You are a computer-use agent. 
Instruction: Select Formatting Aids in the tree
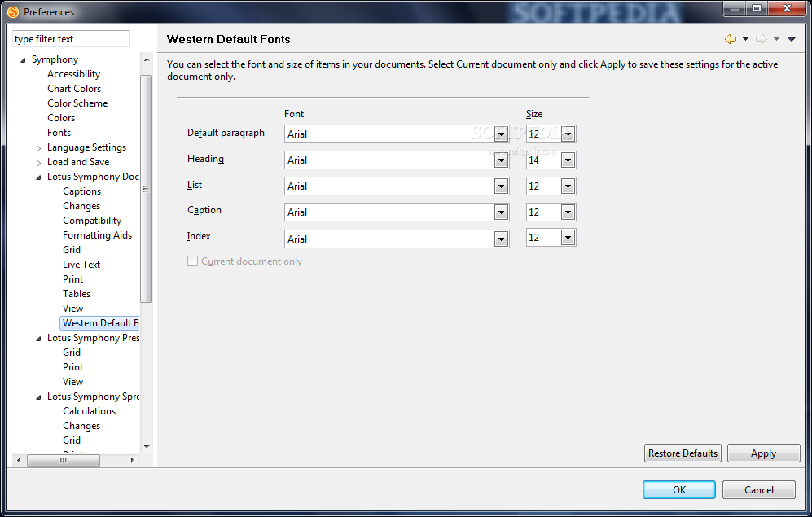point(97,235)
